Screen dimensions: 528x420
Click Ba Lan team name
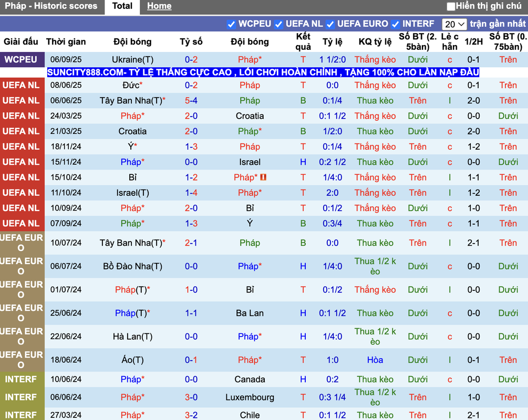(x=250, y=313)
